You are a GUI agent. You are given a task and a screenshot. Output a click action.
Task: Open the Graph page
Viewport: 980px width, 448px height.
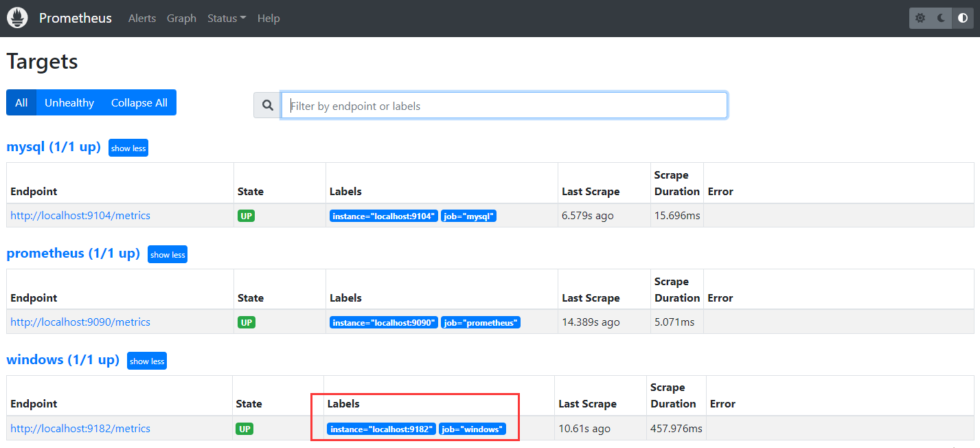(x=181, y=19)
